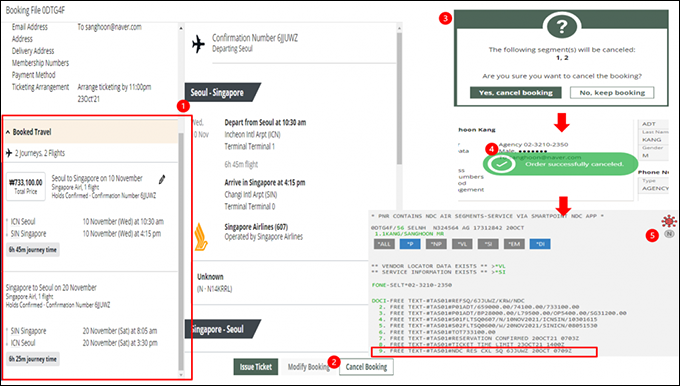Image resolution: width=680 pixels, height=386 pixels.
Task: Click the 6h 45m journey time badge
Action: (x=33, y=250)
